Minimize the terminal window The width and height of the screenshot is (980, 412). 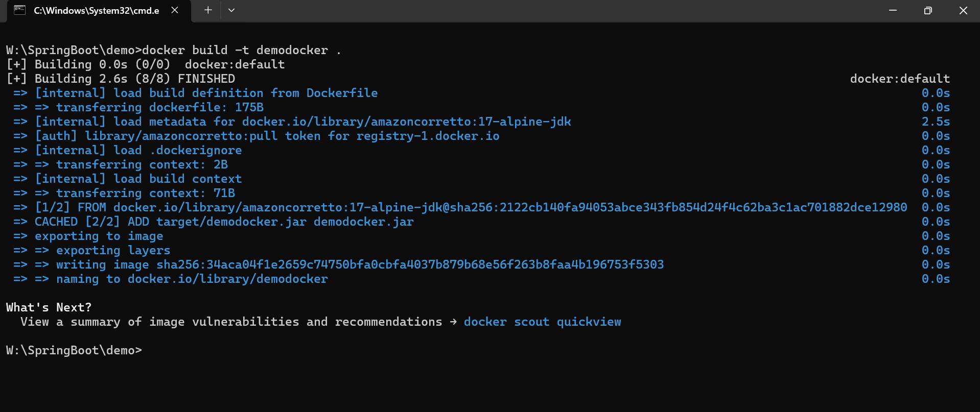tap(893, 10)
